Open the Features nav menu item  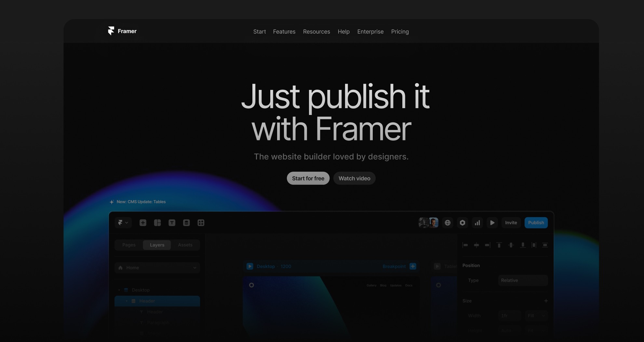(x=284, y=32)
